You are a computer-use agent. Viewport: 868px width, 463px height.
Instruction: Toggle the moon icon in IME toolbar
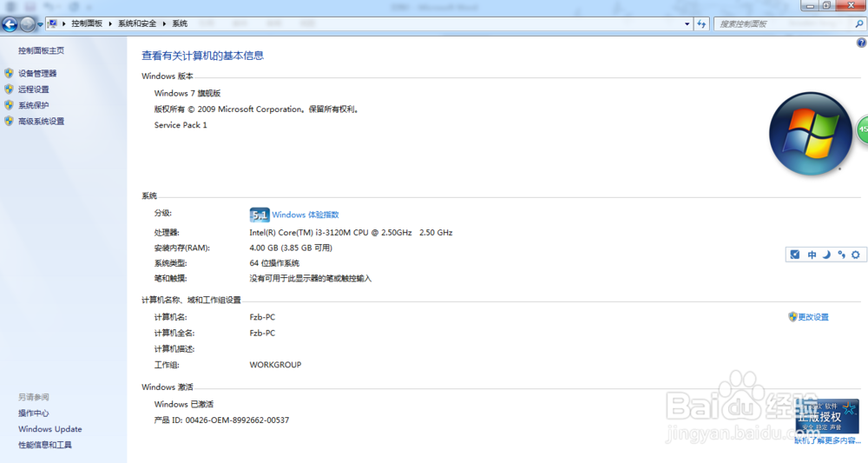point(826,255)
